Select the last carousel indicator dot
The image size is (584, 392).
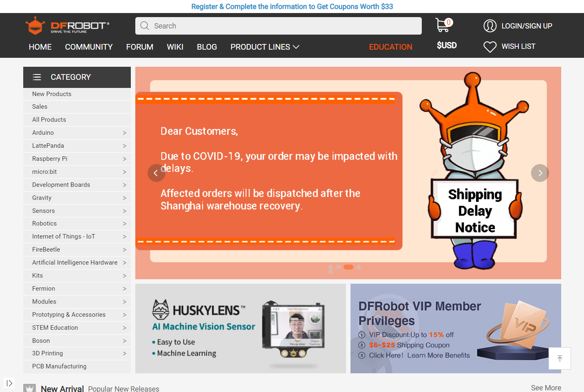[x=359, y=267]
